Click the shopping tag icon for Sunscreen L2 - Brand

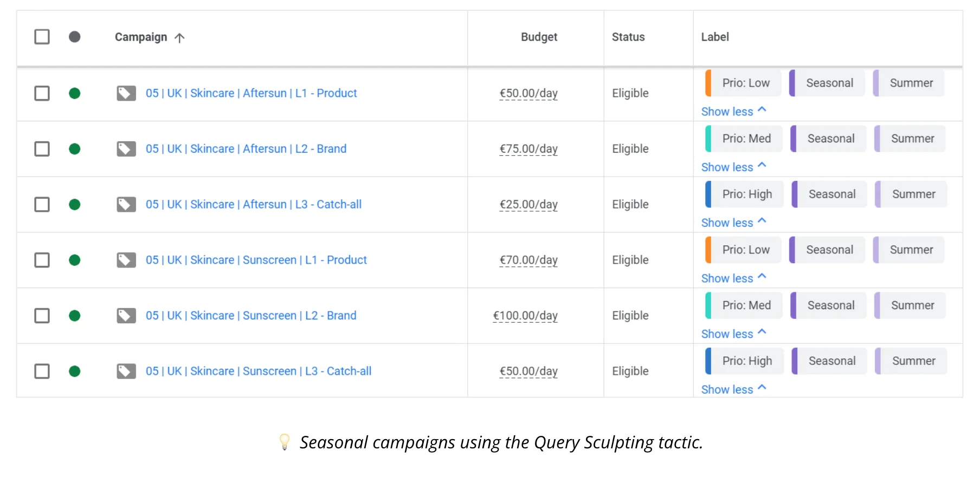click(126, 316)
